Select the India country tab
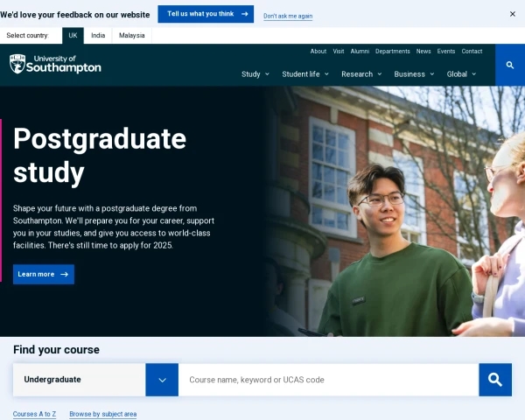Screen dimensions: 525x420 pyautogui.click(x=98, y=36)
